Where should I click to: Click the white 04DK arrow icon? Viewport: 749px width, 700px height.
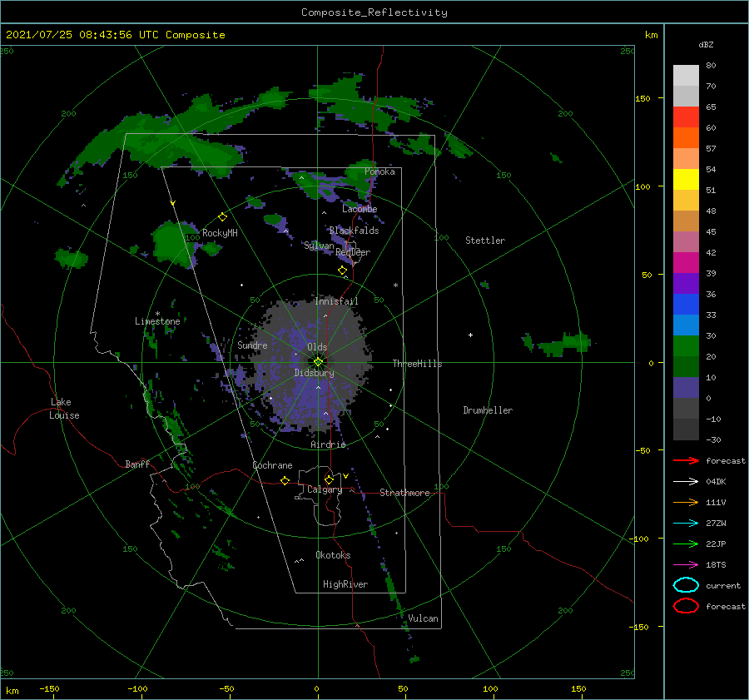(x=686, y=481)
